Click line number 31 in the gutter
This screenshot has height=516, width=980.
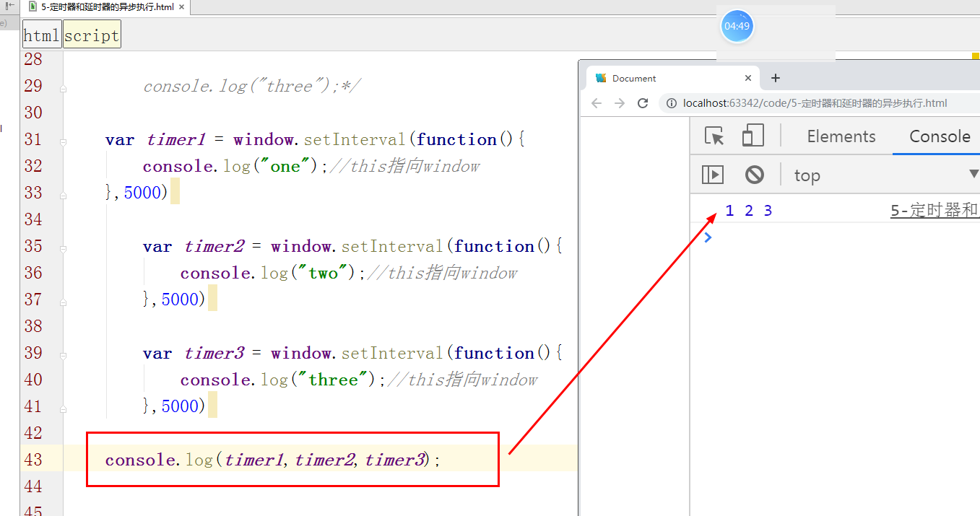[x=33, y=139]
